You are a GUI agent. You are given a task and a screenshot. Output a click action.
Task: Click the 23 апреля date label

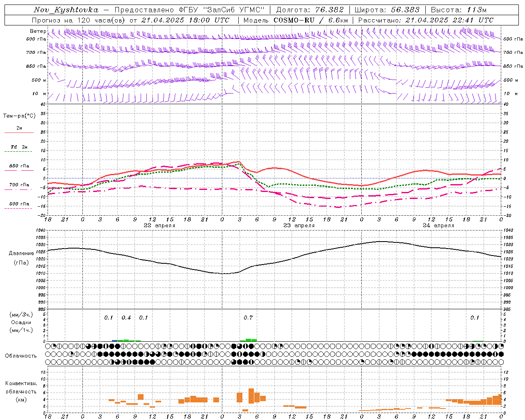(x=299, y=226)
